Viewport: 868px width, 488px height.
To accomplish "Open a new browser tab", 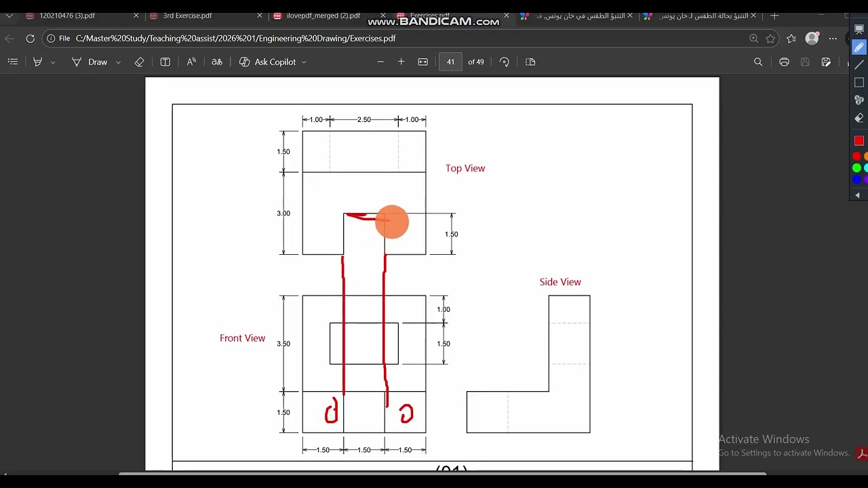I will click(774, 16).
